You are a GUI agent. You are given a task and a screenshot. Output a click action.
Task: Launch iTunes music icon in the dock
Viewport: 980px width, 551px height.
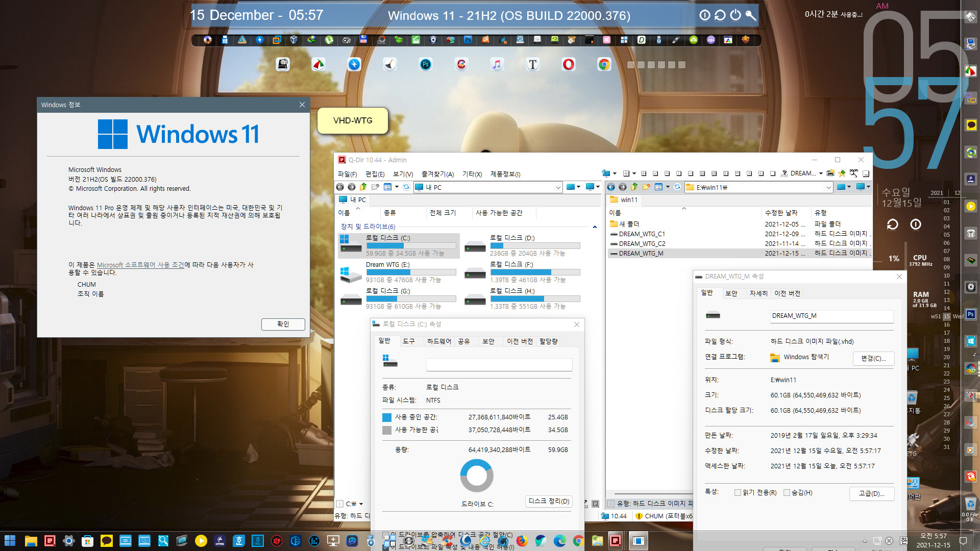[497, 64]
